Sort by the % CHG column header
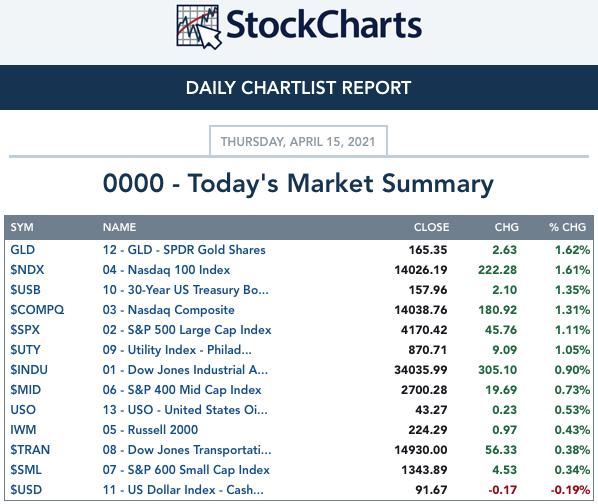The height and width of the screenshot is (504, 598). point(567,227)
